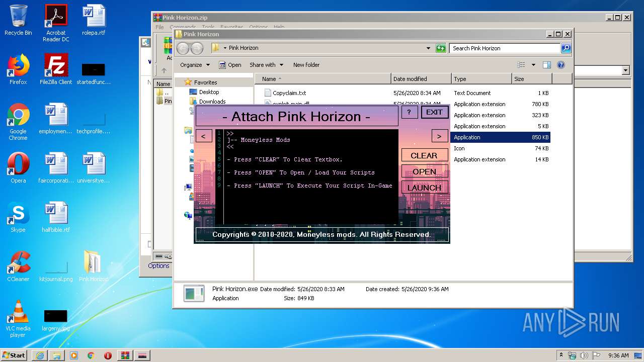Open FileZilla Client shortcut
644x362 pixels.
tap(56, 69)
